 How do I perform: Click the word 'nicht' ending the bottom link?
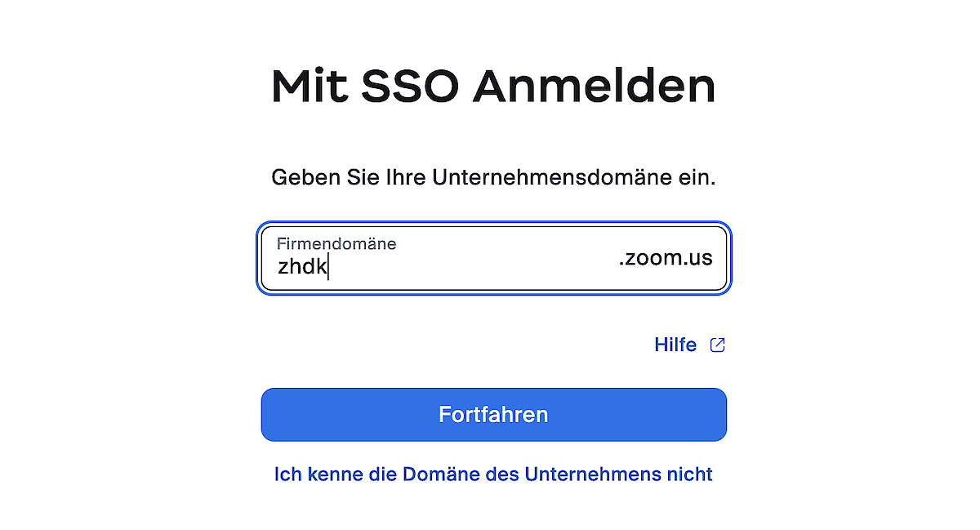click(x=691, y=474)
